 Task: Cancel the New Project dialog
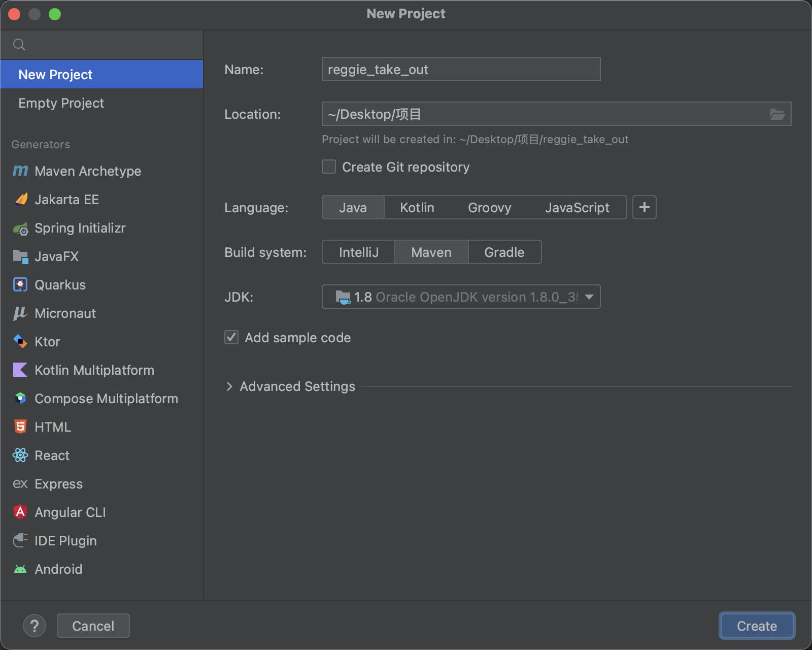pos(93,626)
